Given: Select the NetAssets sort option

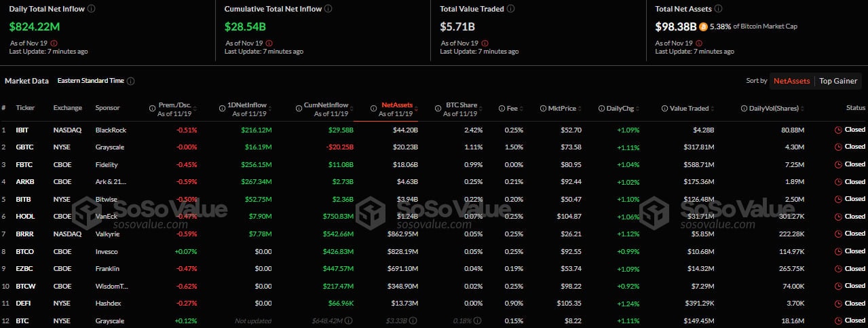Looking at the screenshot, I should (791, 81).
